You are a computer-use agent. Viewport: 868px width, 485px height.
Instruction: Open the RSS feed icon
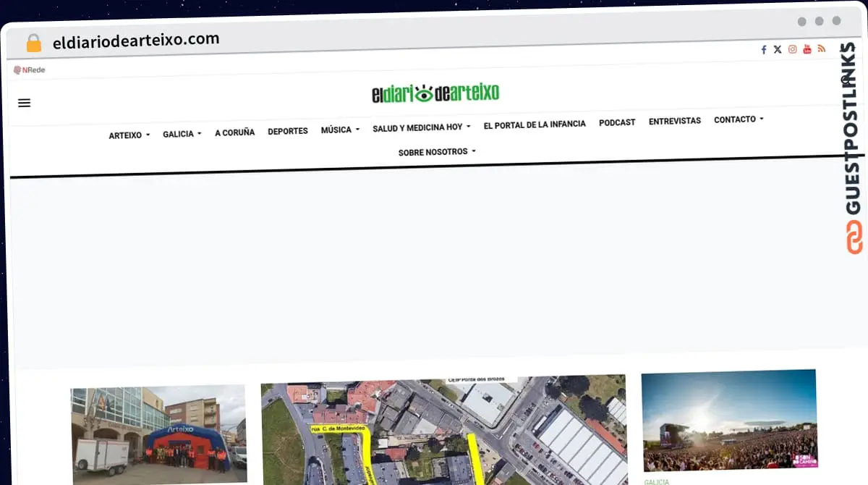(x=822, y=48)
